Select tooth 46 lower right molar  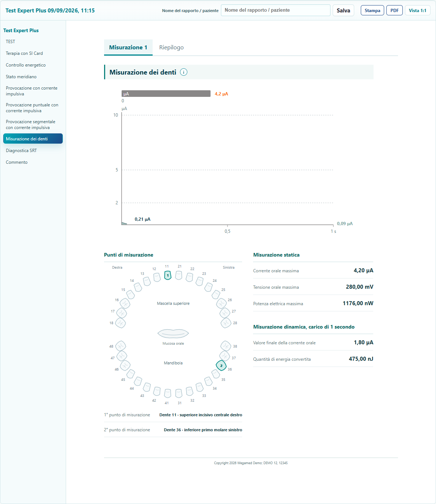(125, 365)
